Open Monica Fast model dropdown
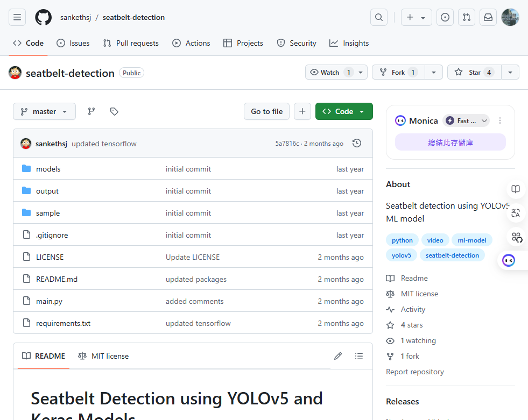 pos(466,120)
